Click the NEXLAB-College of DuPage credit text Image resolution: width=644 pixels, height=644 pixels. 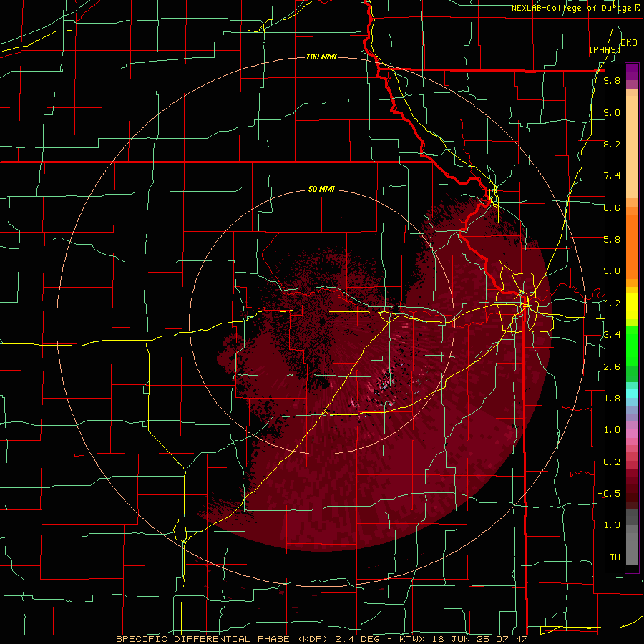572,8
